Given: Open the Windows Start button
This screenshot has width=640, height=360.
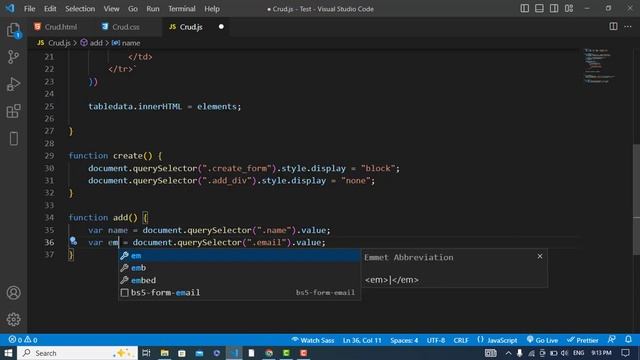Looking at the screenshot, I should point(8,353).
